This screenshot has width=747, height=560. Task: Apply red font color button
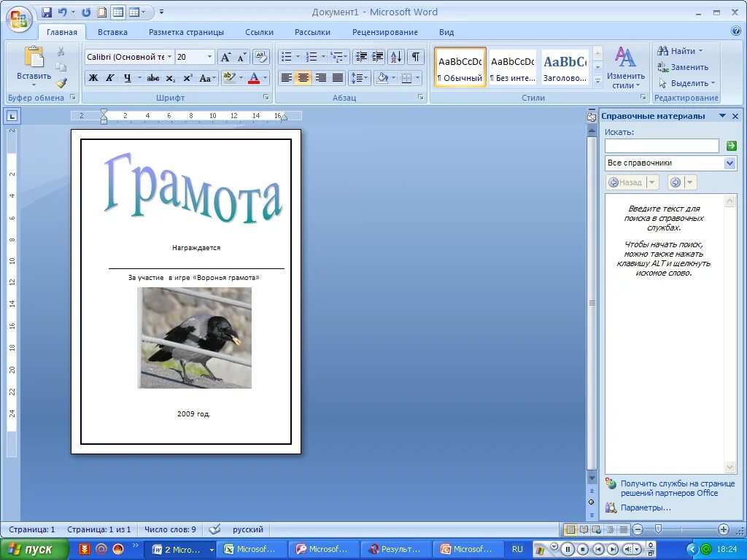coord(254,77)
